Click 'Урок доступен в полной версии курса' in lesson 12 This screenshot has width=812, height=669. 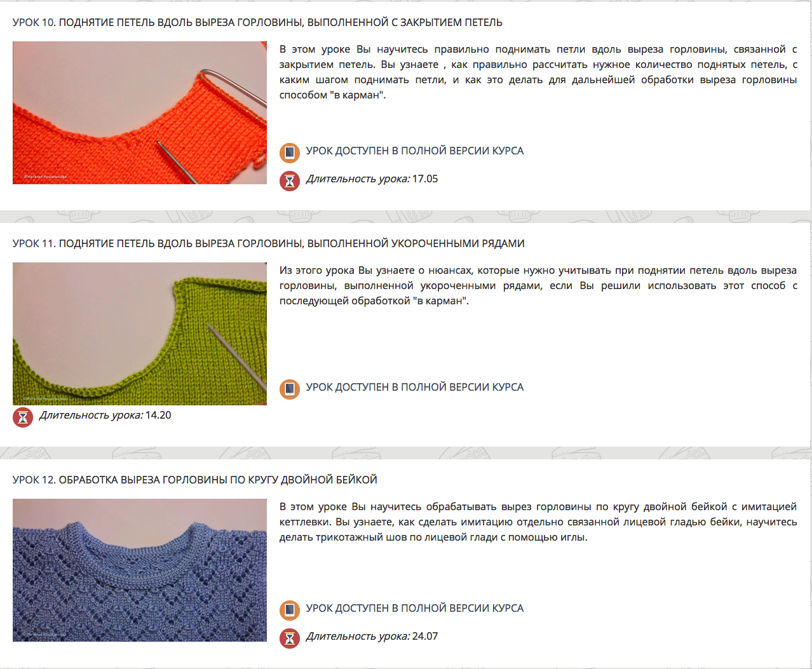click(415, 608)
